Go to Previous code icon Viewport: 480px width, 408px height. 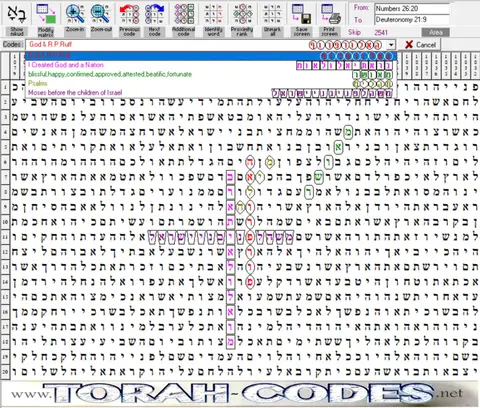click(129, 14)
